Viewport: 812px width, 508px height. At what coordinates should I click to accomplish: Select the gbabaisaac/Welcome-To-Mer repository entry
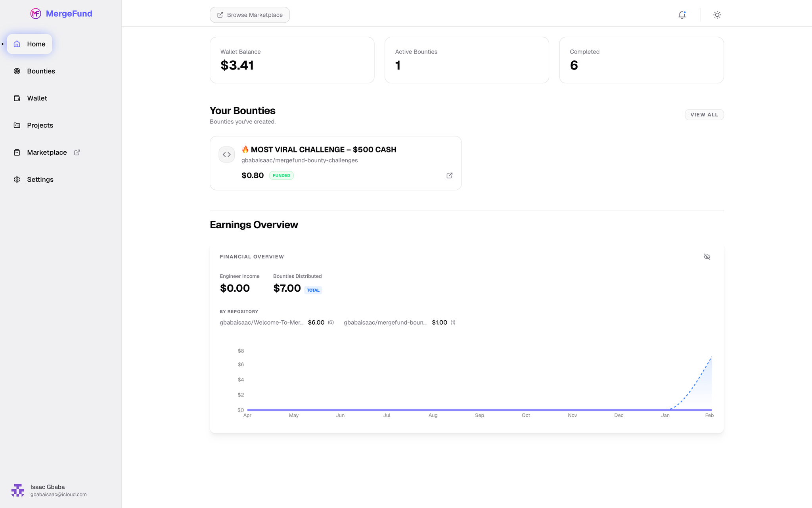point(262,322)
